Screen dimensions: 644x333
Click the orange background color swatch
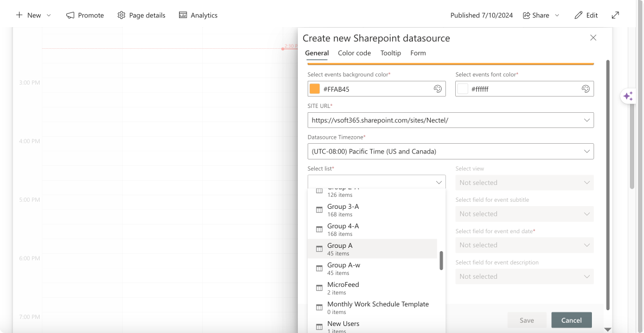click(x=315, y=89)
